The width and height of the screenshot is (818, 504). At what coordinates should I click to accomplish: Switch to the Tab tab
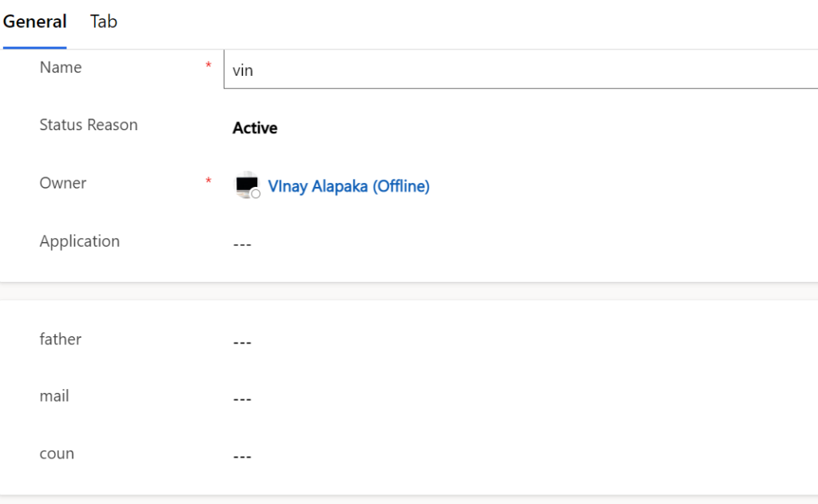point(103,22)
